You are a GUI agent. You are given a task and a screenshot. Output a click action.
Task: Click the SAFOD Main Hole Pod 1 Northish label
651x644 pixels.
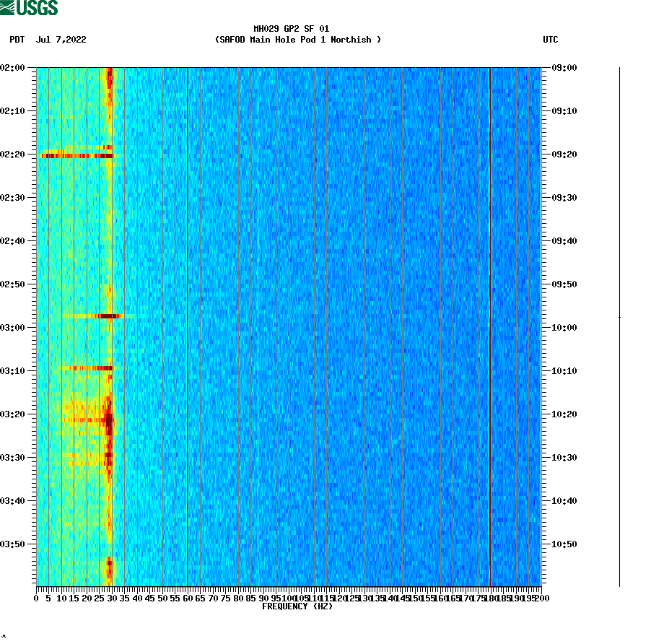[298, 40]
